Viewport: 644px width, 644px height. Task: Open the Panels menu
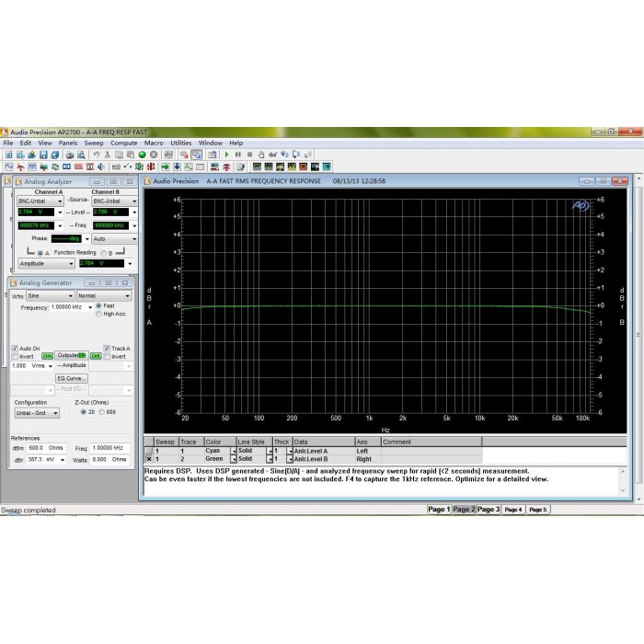tap(68, 143)
